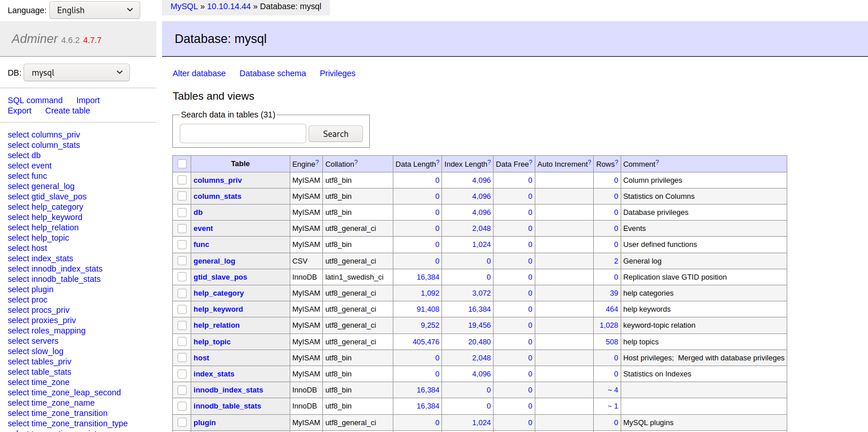Open the host table link
The height and width of the screenshot is (432, 868).
(x=202, y=358)
